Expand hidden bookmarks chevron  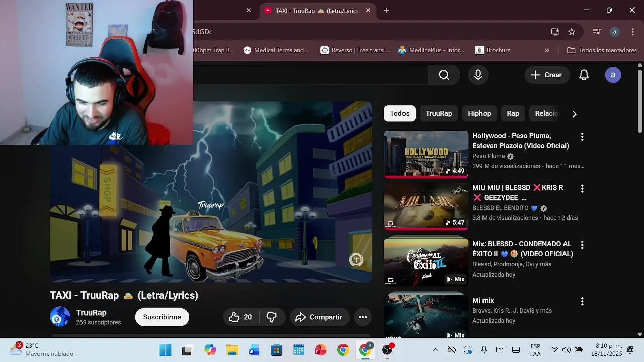point(547,50)
